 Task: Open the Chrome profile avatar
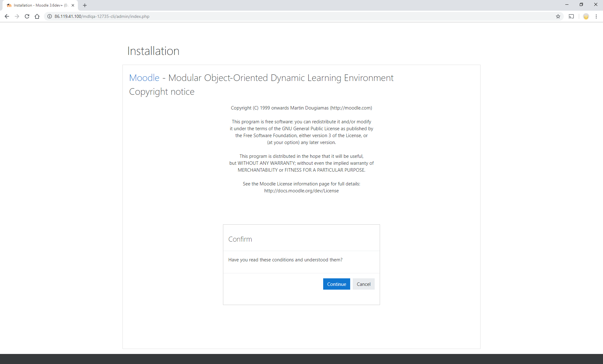coord(586,16)
